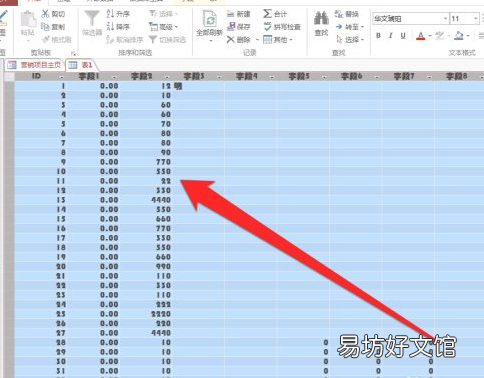Open the dropdown arrow beside 删除
Viewport: 484px width, 378px height.
coord(257,40)
